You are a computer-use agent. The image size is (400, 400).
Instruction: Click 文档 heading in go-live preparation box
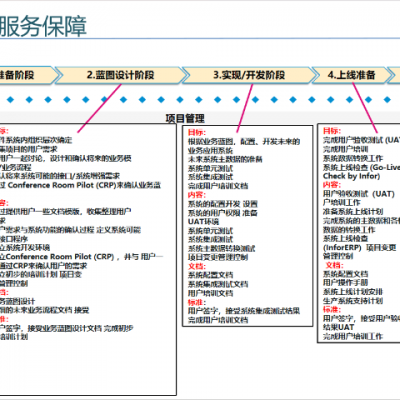334,265
